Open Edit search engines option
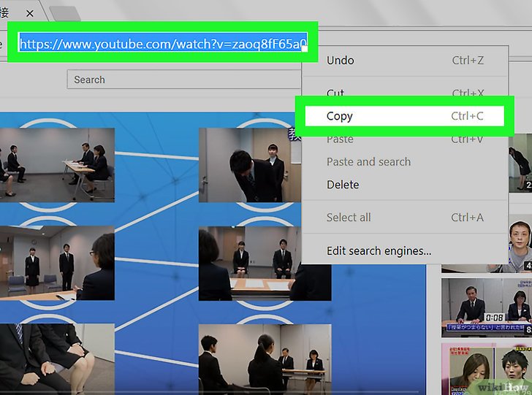The height and width of the screenshot is (395, 532). tap(379, 251)
